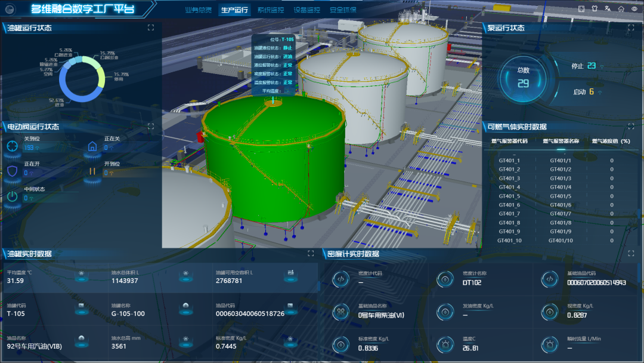Screen dimensions: 644x363
Task: Click the shield icon beside 正在开
Action: tap(13, 171)
